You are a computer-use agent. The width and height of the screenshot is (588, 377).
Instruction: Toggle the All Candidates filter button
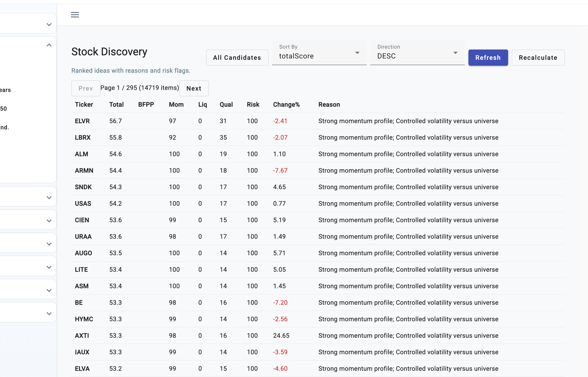[x=237, y=58]
